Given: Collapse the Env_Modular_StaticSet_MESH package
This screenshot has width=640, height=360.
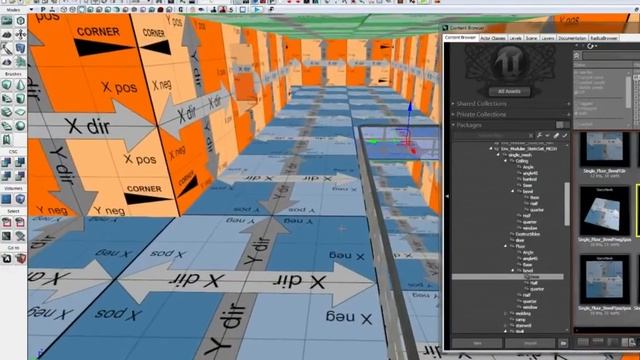Looking at the screenshot, I should coord(491,149).
